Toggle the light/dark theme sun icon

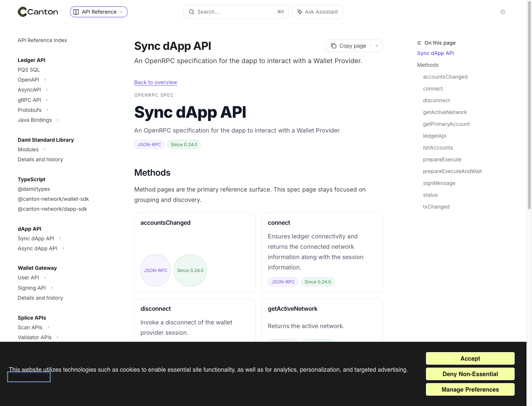(503, 12)
